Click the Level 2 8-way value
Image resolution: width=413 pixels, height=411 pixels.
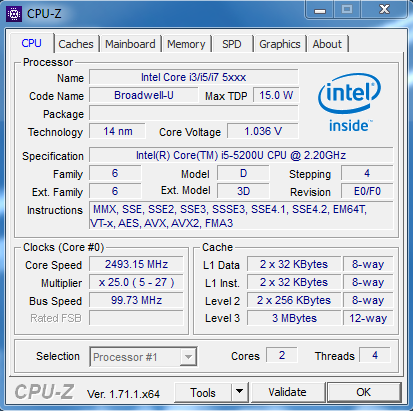(368, 300)
